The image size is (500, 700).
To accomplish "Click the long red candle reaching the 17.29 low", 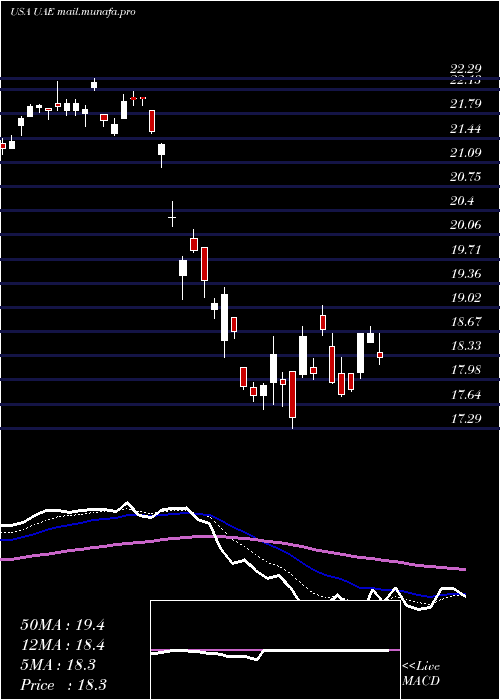I will 292,394.
